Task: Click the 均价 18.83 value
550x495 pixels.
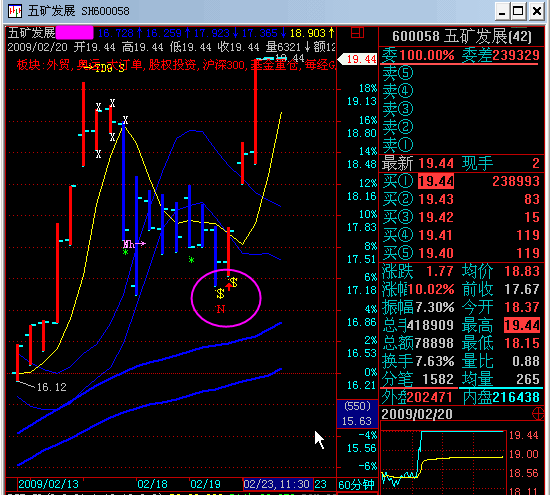Action: pyautogui.click(x=522, y=271)
